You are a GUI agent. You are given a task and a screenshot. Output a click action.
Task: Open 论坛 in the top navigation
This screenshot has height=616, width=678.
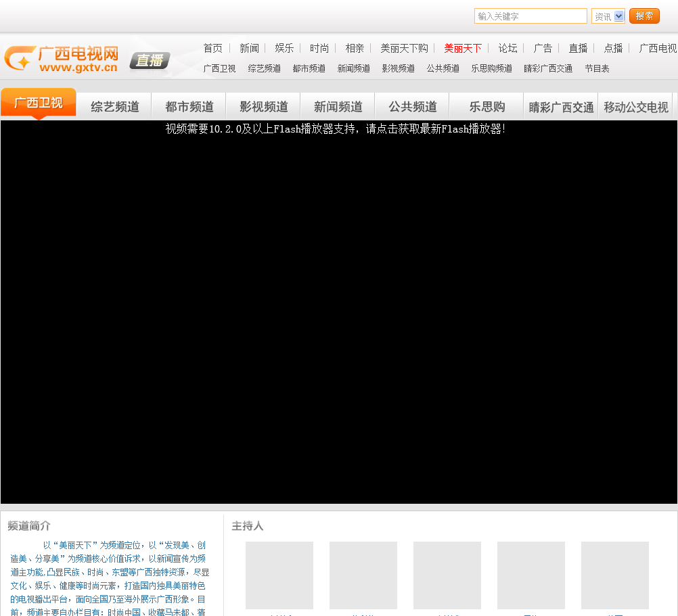(x=508, y=49)
